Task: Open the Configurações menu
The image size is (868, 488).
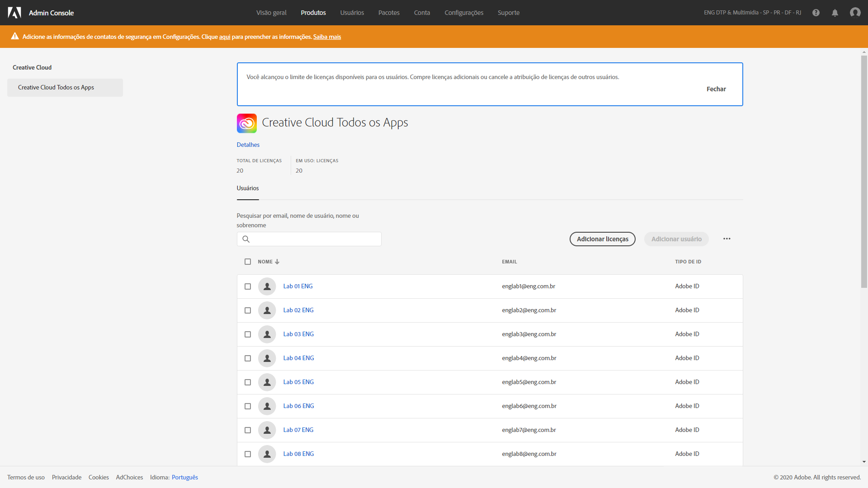Action: click(464, 13)
